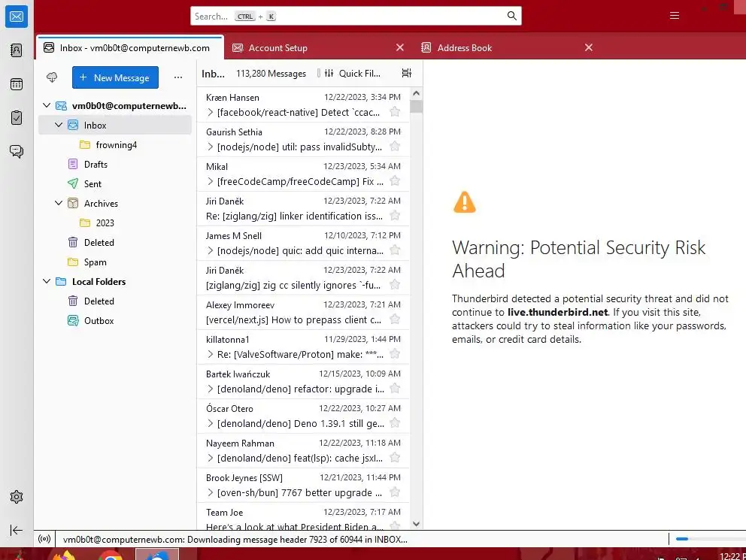Click Get Messages cloud icon
Image resolution: width=746 pixels, height=560 pixels.
pos(52,77)
